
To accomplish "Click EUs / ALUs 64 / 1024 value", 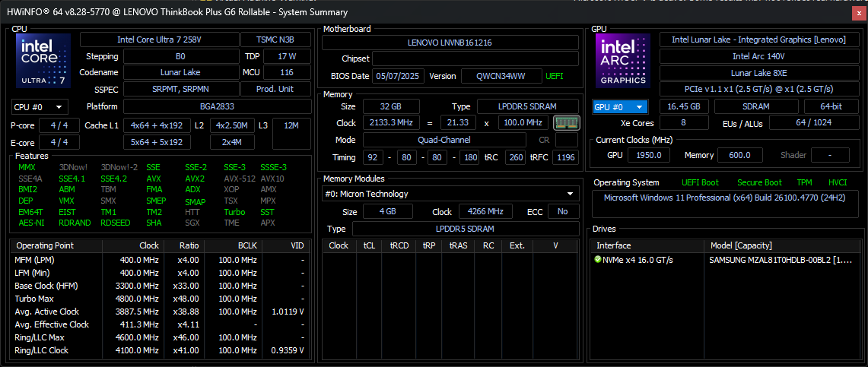I will coord(813,122).
